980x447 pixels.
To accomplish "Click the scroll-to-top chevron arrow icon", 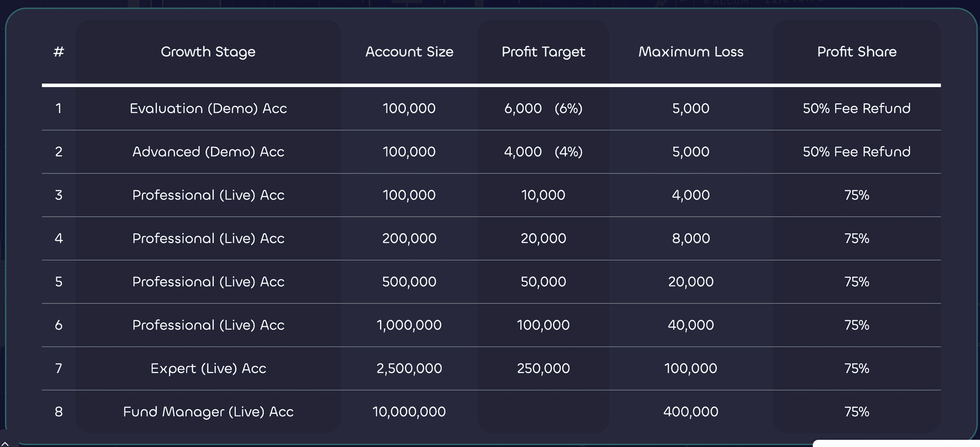I will click(x=5, y=443).
